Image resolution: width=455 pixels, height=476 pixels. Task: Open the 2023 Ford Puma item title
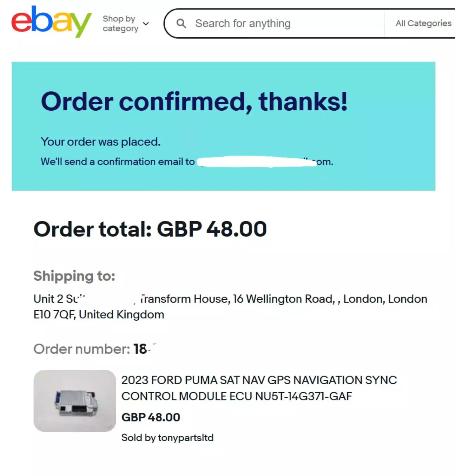(x=259, y=388)
